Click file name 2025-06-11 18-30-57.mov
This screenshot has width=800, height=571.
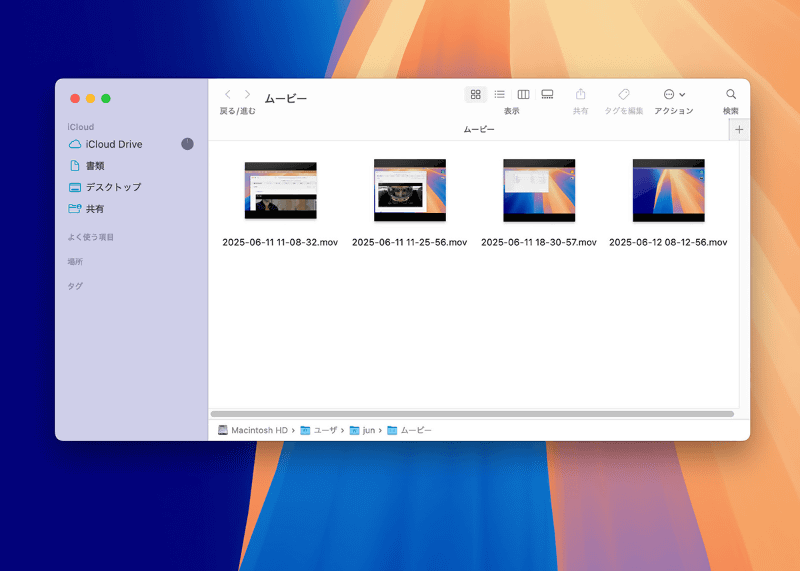click(539, 242)
